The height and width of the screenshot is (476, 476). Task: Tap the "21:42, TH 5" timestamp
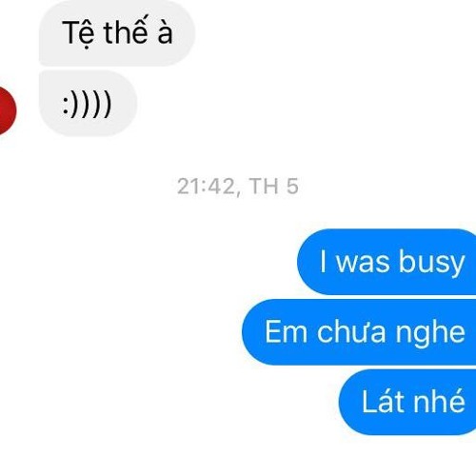pyautogui.click(x=238, y=187)
